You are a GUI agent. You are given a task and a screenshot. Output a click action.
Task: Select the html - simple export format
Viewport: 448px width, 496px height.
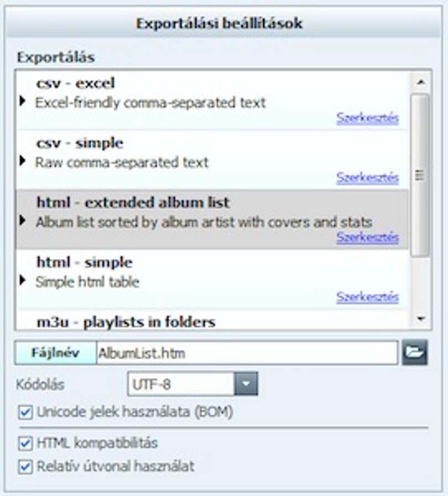point(212,279)
